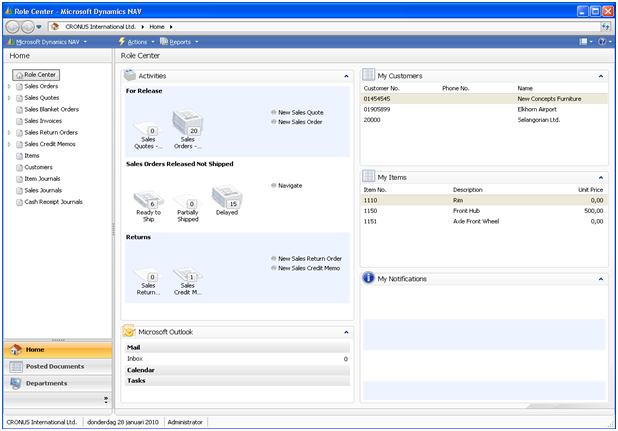618x431 pixels.
Task: Open the Delayed cue showing 15
Action: (227, 201)
